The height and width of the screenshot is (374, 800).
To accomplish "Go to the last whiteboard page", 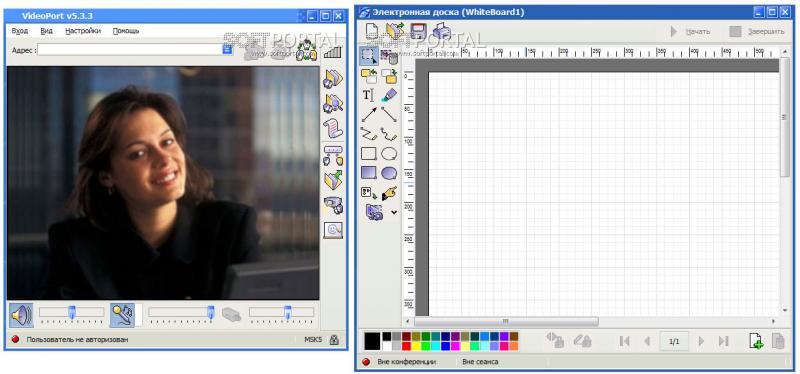I will point(723,341).
